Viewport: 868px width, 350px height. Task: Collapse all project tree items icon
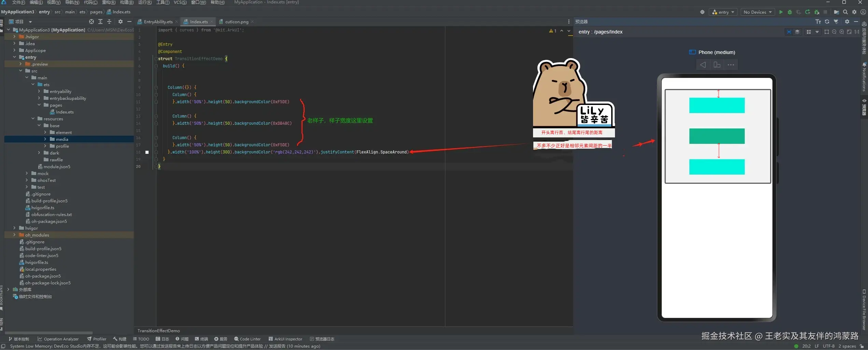[109, 22]
